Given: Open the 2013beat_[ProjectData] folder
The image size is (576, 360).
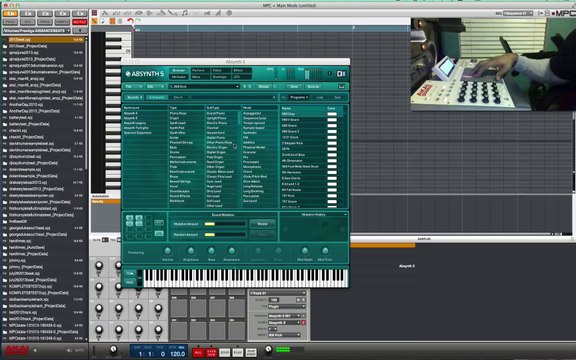Looking at the screenshot, I should click(x=28, y=46).
